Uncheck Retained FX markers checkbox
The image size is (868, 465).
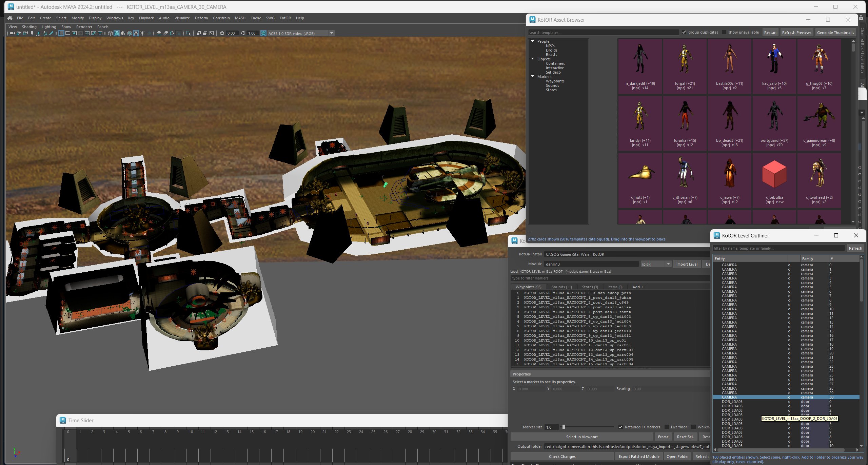click(x=620, y=427)
